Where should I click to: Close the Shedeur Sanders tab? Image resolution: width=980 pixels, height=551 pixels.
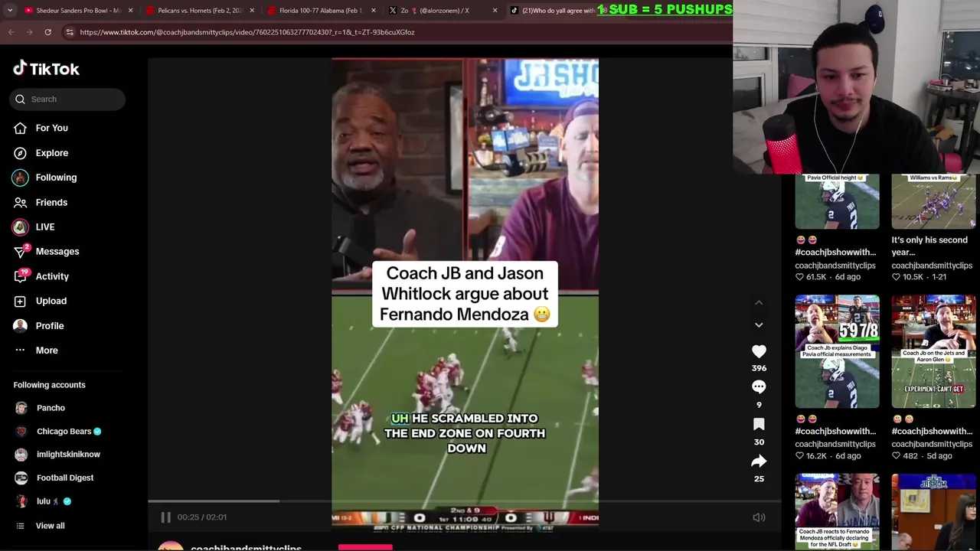[130, 11]
